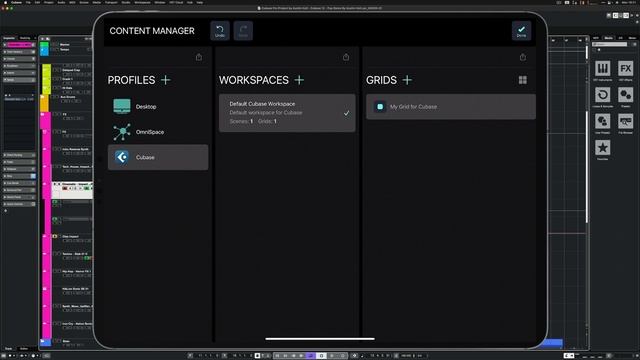
Task: Open My Grid for Cubase
Action: point(451,107)
